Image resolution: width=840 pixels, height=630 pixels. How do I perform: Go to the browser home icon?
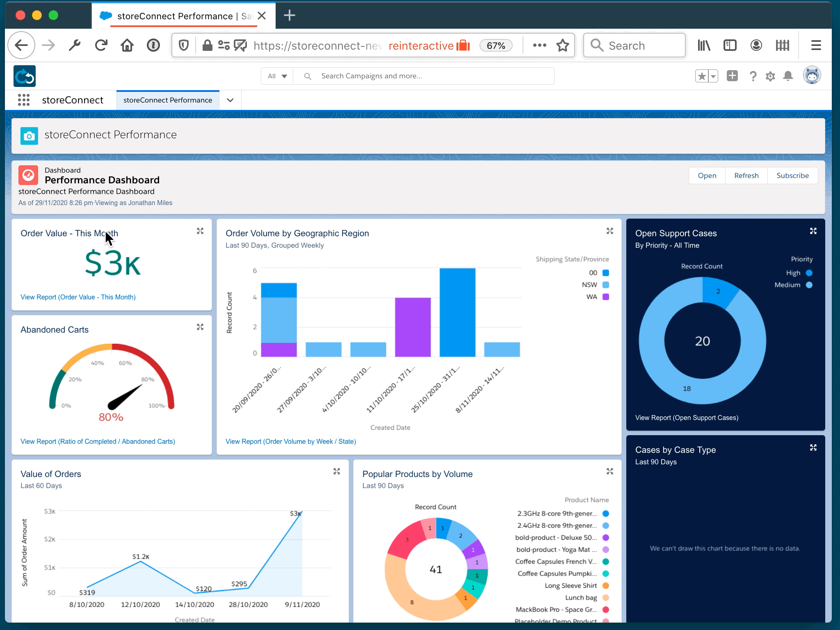[127, 45]
